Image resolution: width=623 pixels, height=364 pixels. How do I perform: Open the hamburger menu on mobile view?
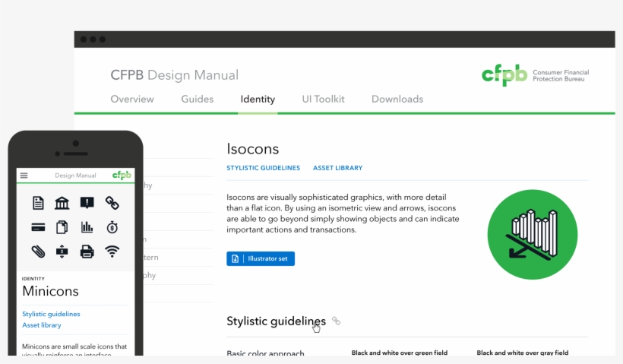(24, 176)
